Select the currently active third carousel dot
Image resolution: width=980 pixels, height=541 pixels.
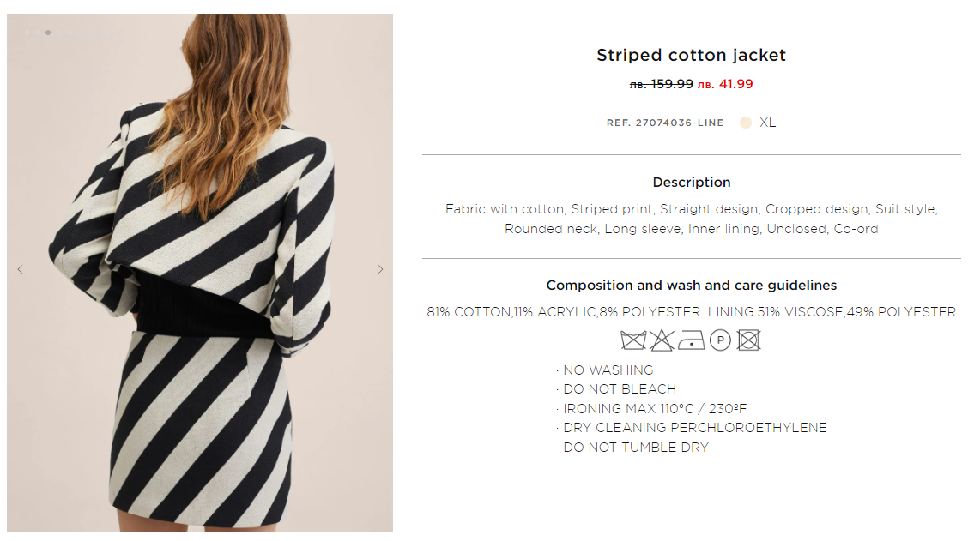coord(48,33)
